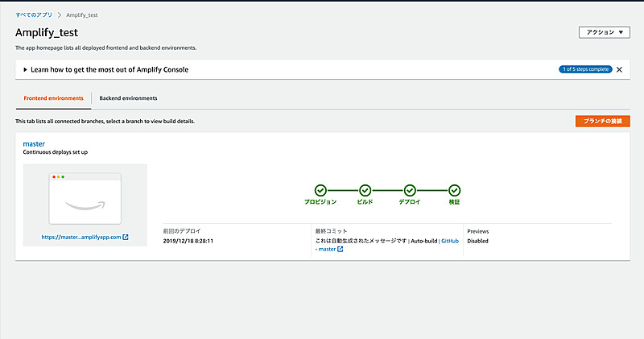Click the プロビジョン step checkmark icon
644x339 pixels.
(320, 190)
